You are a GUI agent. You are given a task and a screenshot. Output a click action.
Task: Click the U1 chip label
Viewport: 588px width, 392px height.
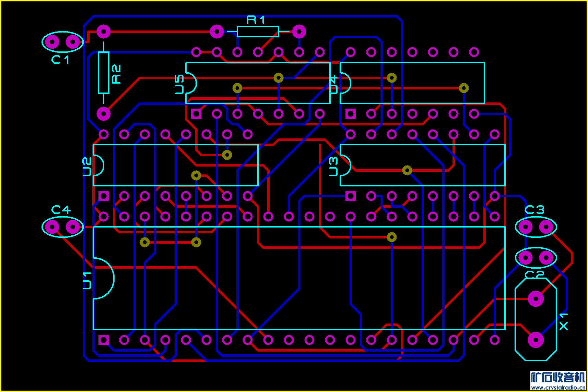87,280
